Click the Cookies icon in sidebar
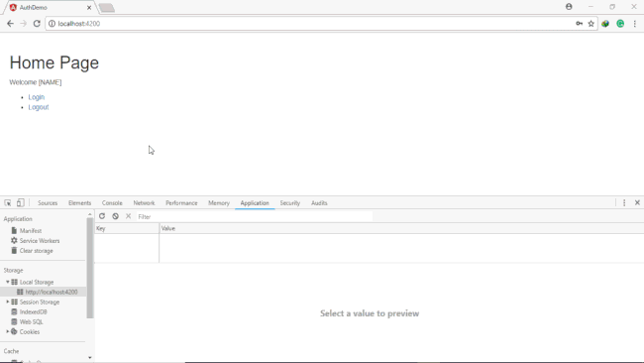 point(14,331)
